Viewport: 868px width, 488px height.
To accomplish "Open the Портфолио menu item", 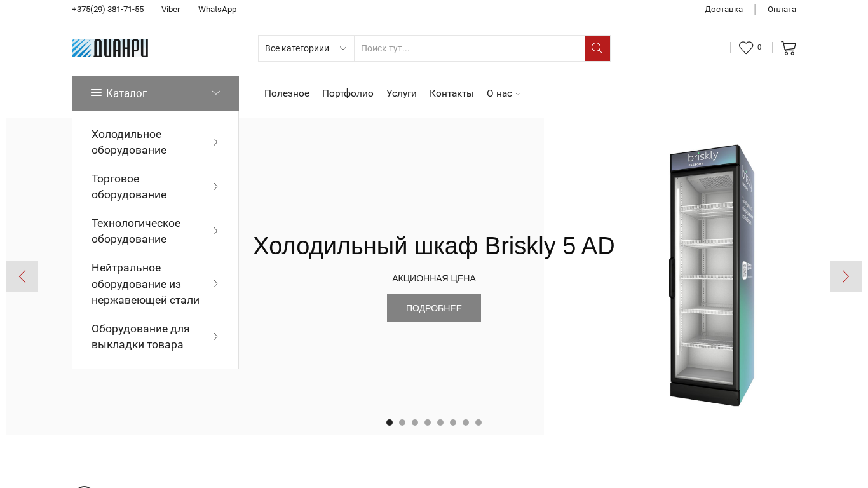I will click(348, 93).
